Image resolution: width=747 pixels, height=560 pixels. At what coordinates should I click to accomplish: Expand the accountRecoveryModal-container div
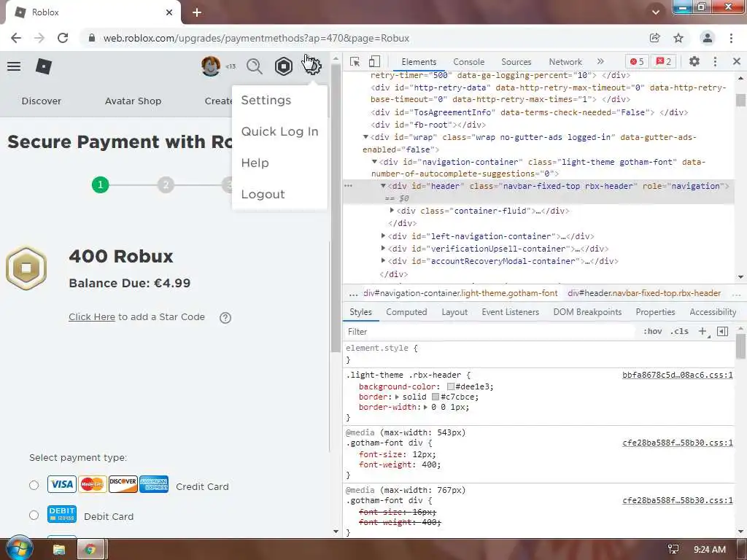coord(383,260)
